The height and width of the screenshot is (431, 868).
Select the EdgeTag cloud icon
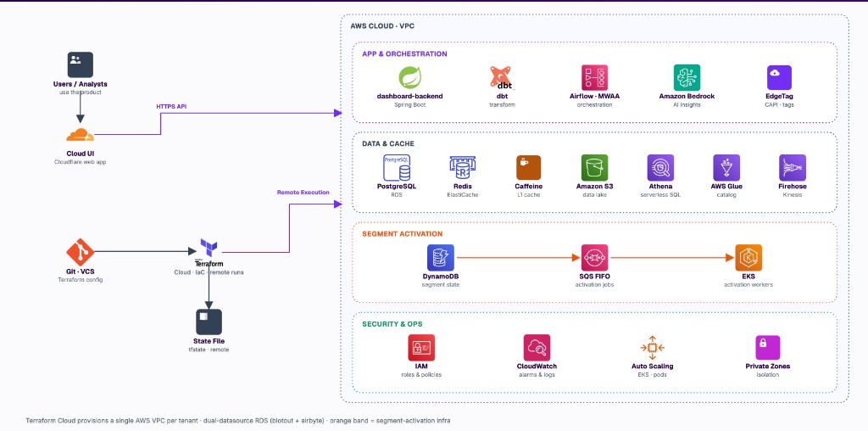tap(779, 77)
